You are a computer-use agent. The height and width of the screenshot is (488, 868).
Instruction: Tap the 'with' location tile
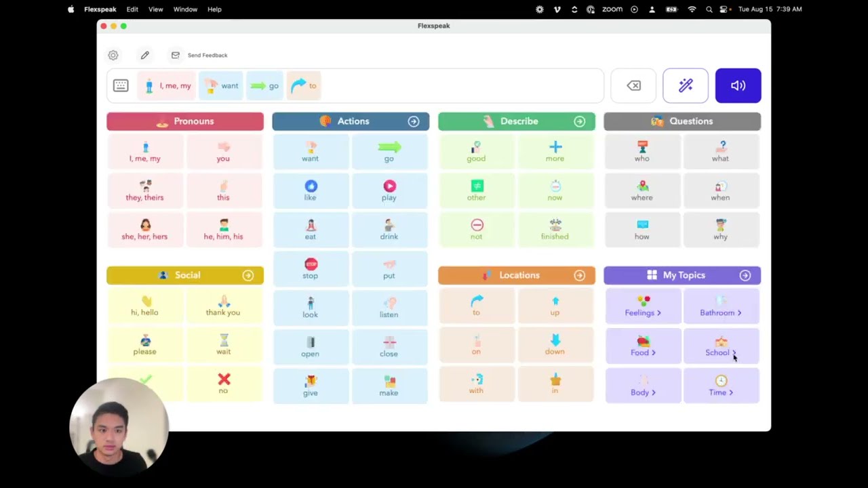(476, 384)
